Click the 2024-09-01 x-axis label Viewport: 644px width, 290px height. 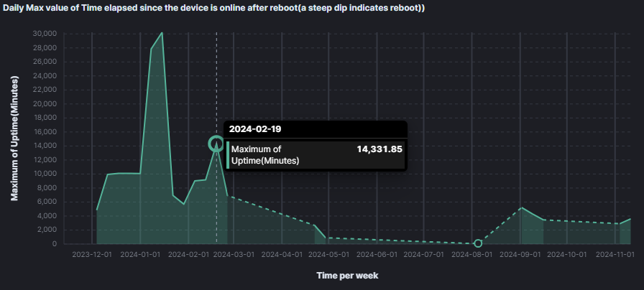click(519, 254)
